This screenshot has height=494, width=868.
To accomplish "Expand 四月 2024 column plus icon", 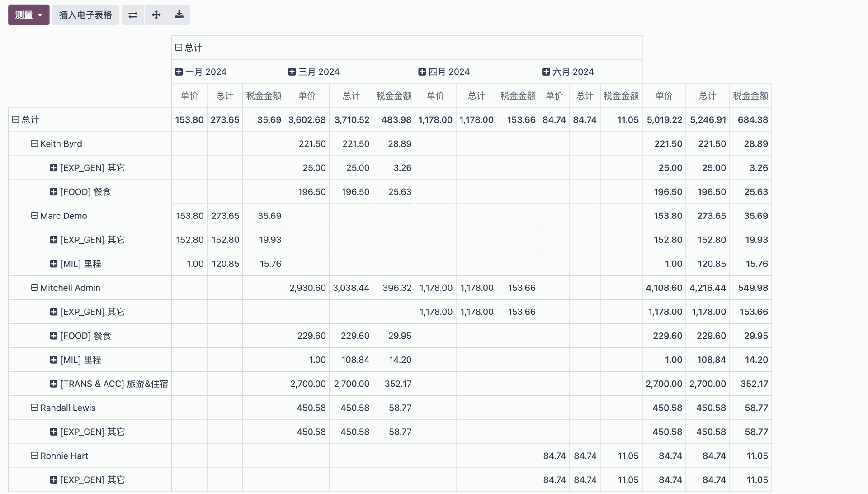I will (x=422, y=72).
